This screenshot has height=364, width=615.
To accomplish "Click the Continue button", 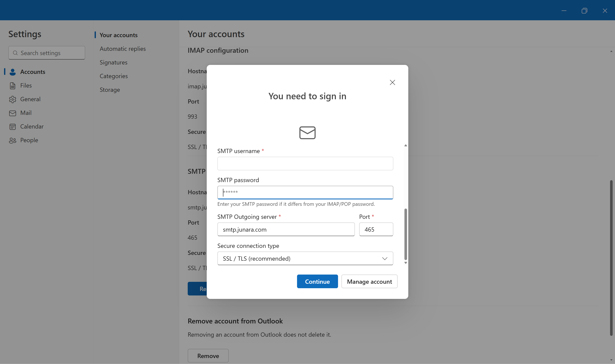I will tap(317, 281).
